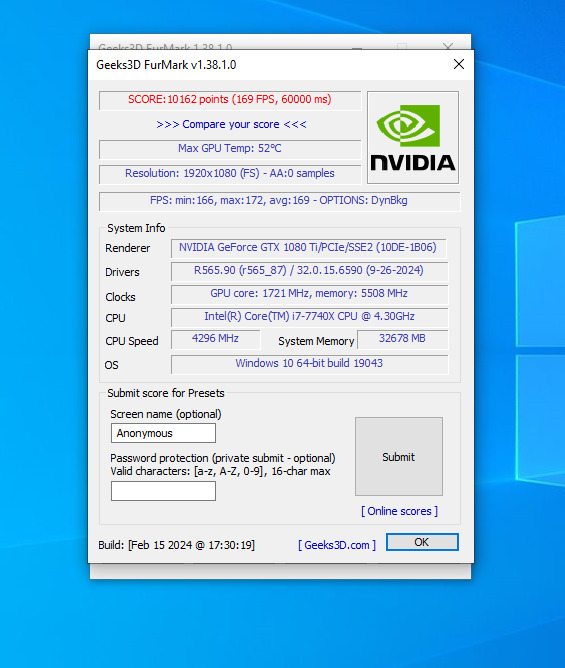Click the NVIDIA logo image
Image resolution: width=565 pixels, height=668 pixels.
coord(413,137)
